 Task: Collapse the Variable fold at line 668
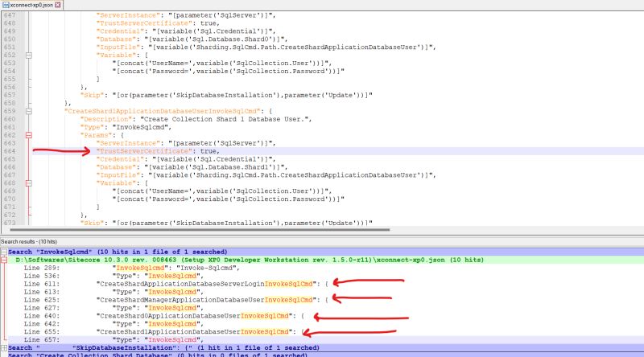click(29, 183)
